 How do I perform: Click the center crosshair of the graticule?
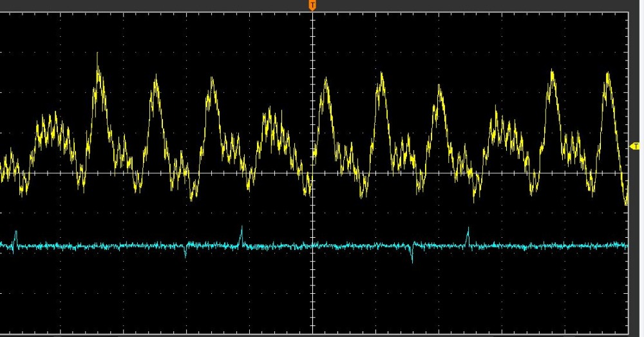[312, 173]
